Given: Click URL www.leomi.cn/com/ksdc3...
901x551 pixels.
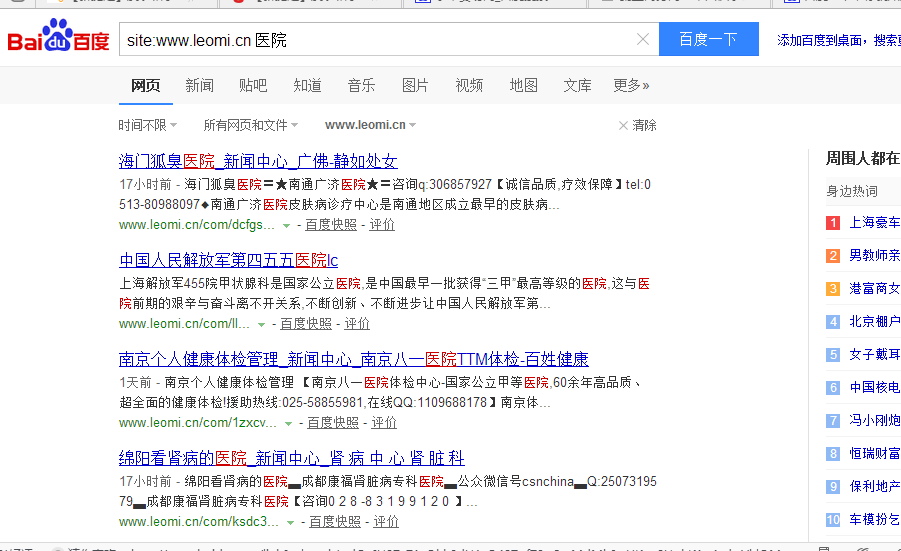Looking at the screenshot, I should click(x=199, y=521).
